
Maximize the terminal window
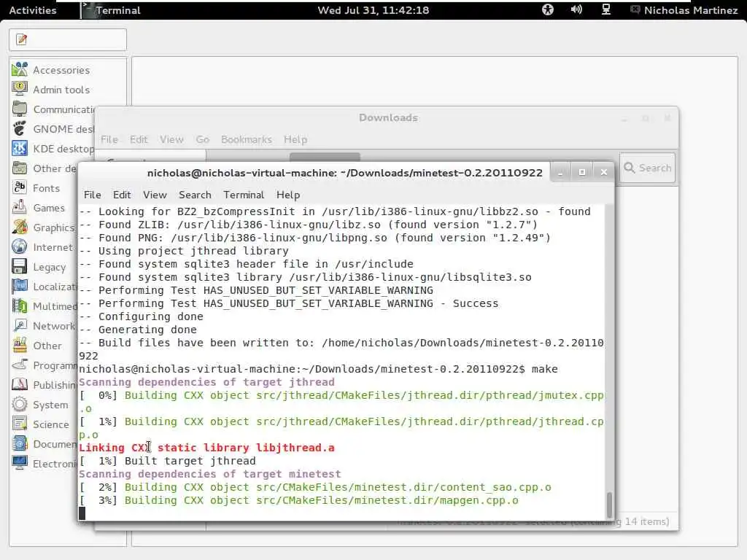pyautogui.click(x=582, y=172)
